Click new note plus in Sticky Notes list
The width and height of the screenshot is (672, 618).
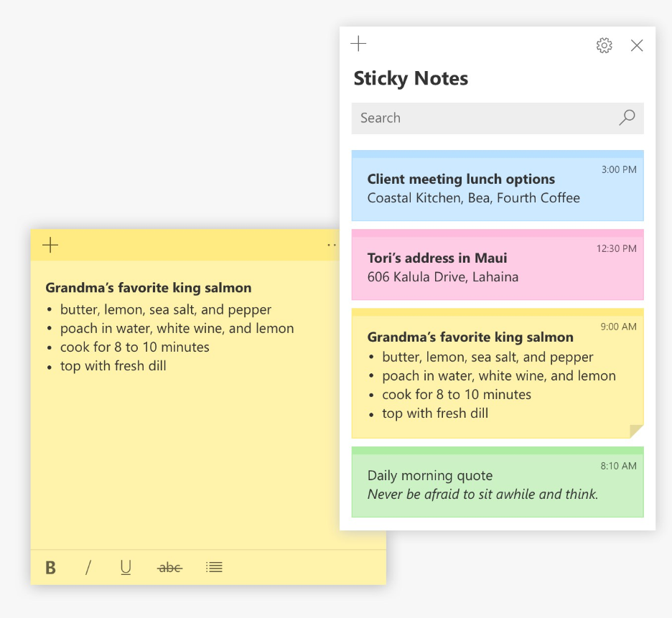pyautogui.click(x=358, y=43)
